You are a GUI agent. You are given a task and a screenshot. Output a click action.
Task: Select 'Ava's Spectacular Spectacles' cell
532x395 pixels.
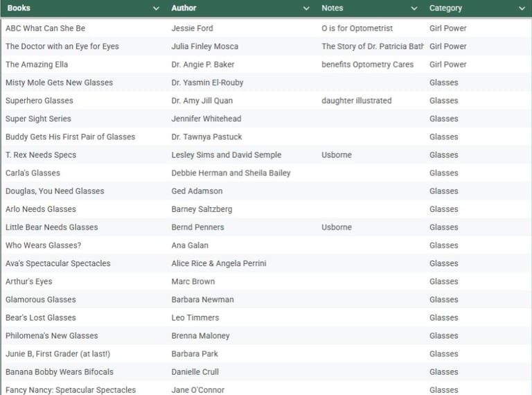[x=57, y=263]
